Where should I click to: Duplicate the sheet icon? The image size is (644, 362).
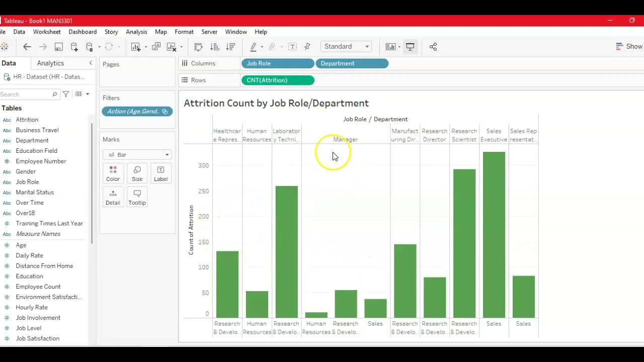click(x=156, y=47)
